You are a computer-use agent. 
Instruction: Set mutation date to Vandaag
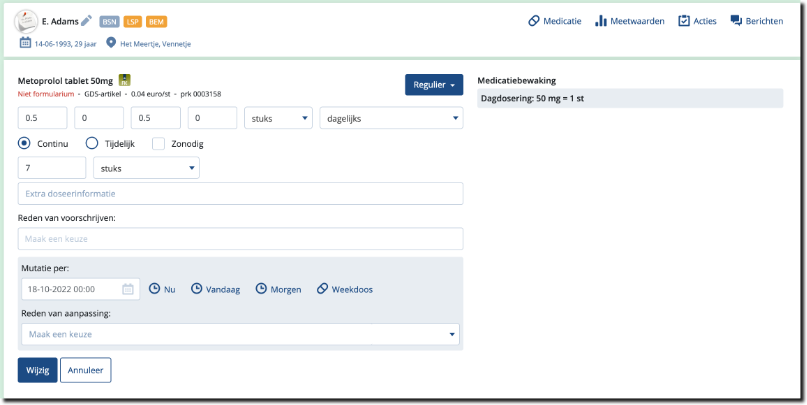(x=216, y=289)
